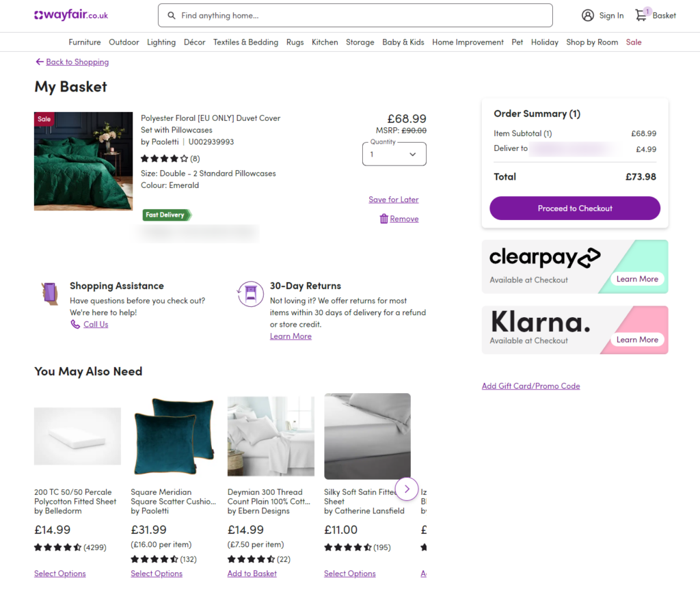Click the search magnifier icon

pos(171,15)
